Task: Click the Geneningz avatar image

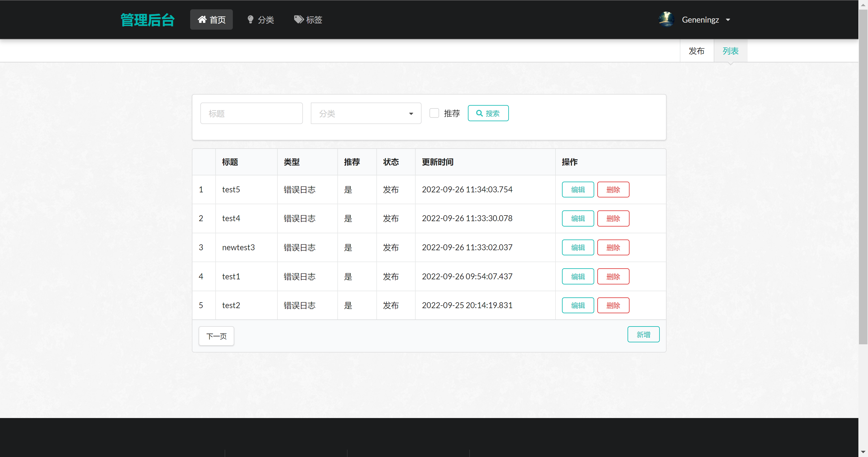Action: pos(666,19)
